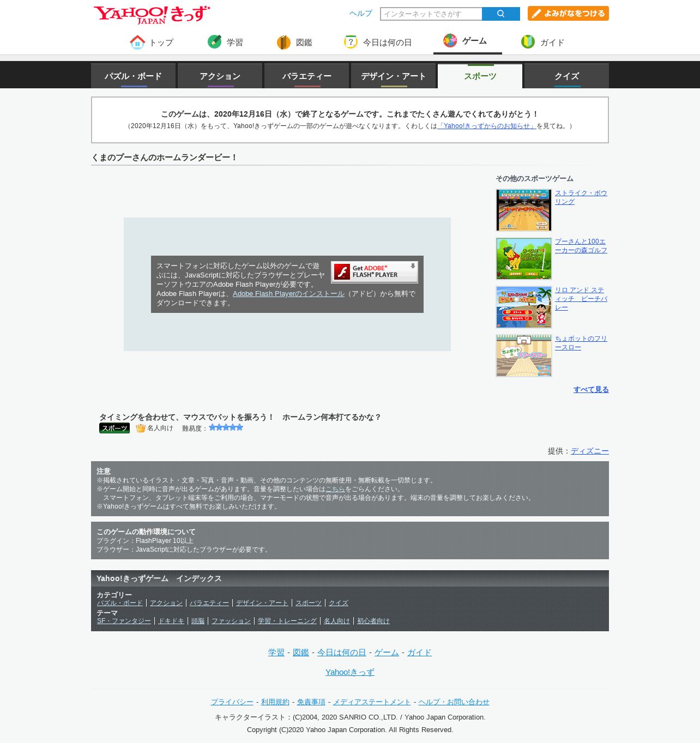Click the book icon beside 図鑑
This screenshot has height=743, width=700.
coord(283,42)
